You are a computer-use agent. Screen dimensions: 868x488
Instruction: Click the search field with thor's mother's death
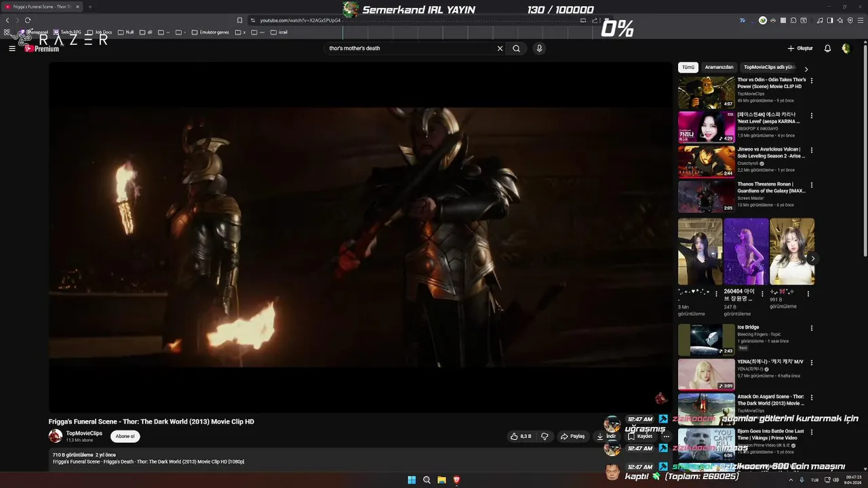tap(410, 48)
